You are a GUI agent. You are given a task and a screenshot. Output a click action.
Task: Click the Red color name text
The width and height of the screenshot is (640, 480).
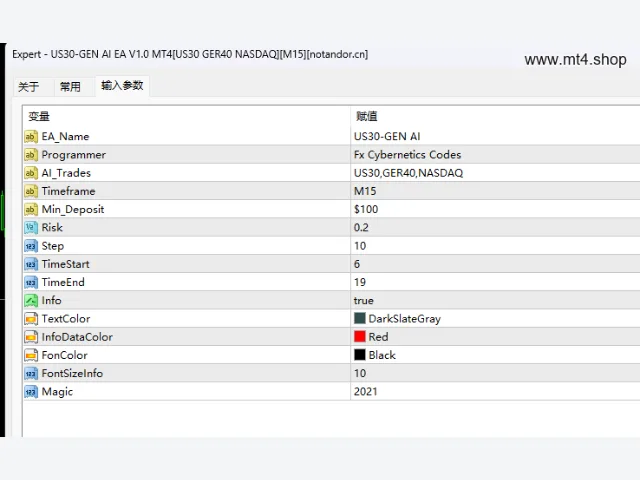(x=378, y=337)
